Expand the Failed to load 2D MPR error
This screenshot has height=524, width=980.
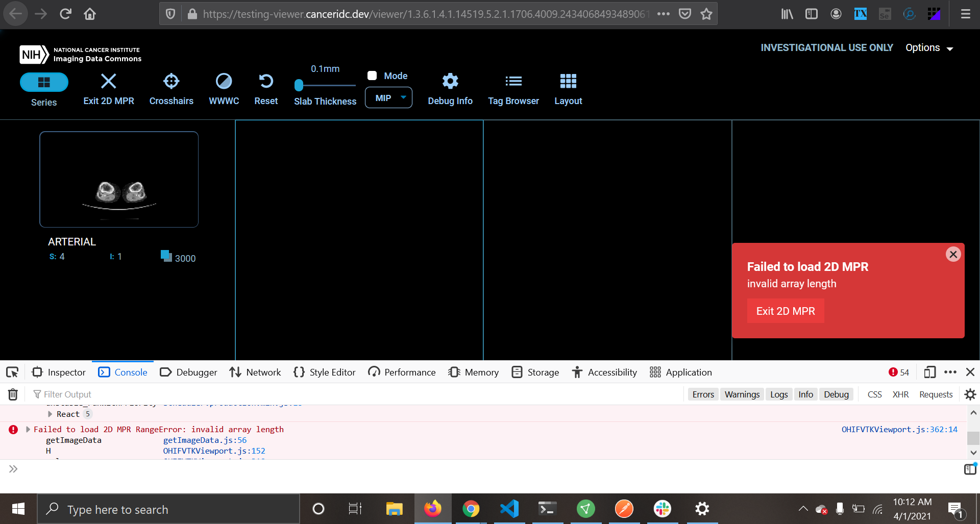[x=28, y=430]
